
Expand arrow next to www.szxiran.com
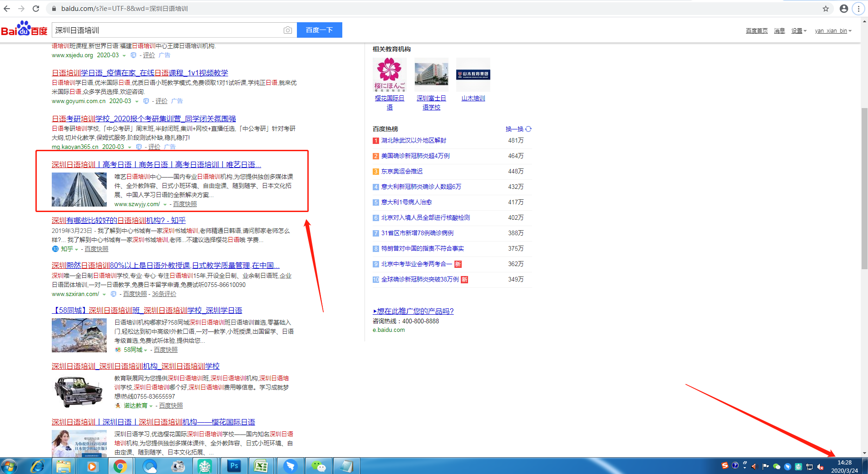coord(104,295)
